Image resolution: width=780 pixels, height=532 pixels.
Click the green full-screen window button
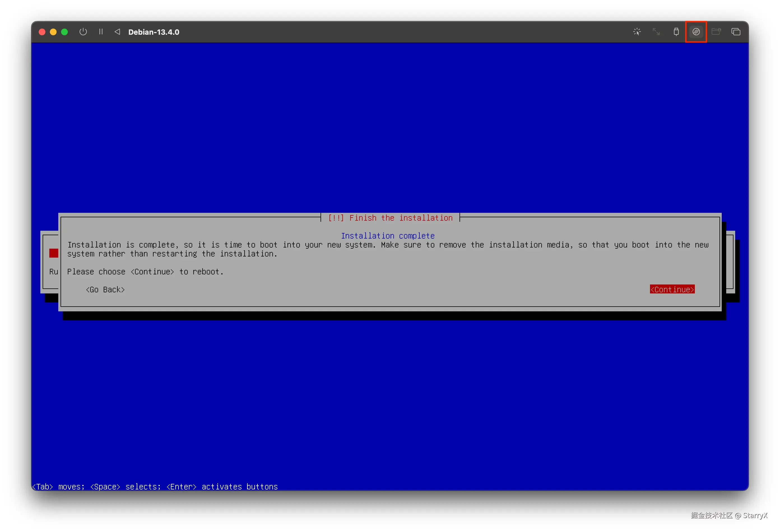pyautogui.click(x=64, y=32)
